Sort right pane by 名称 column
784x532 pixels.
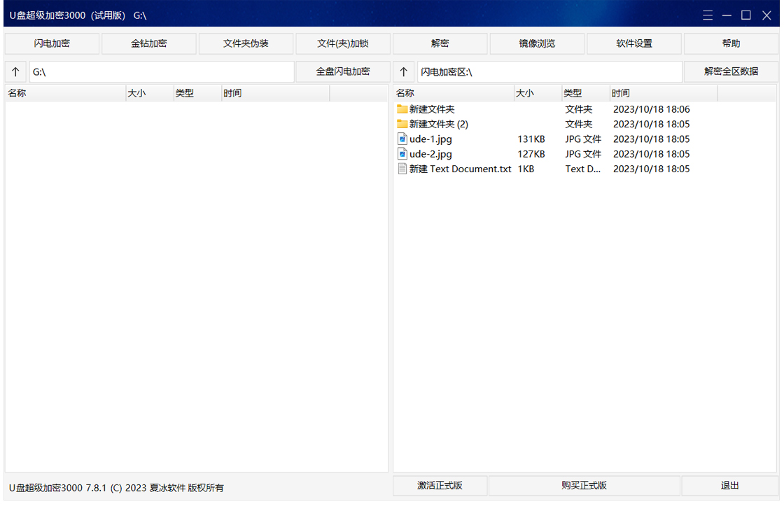coord(454,93)
